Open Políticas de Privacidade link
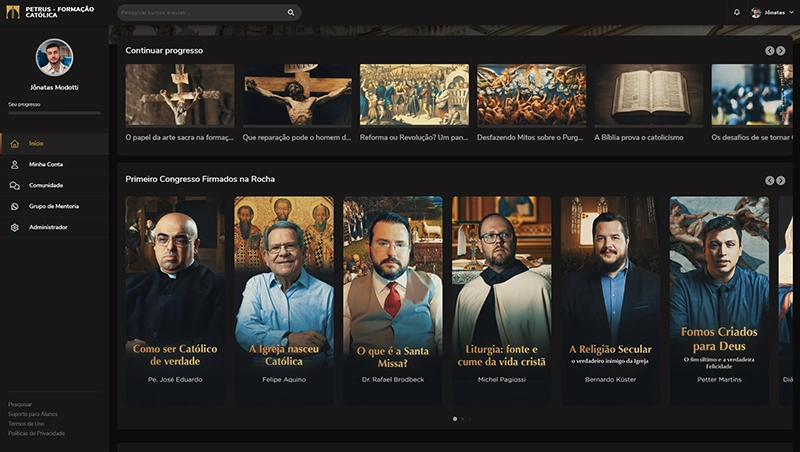The image size is (800, 452). coord(36,434)
